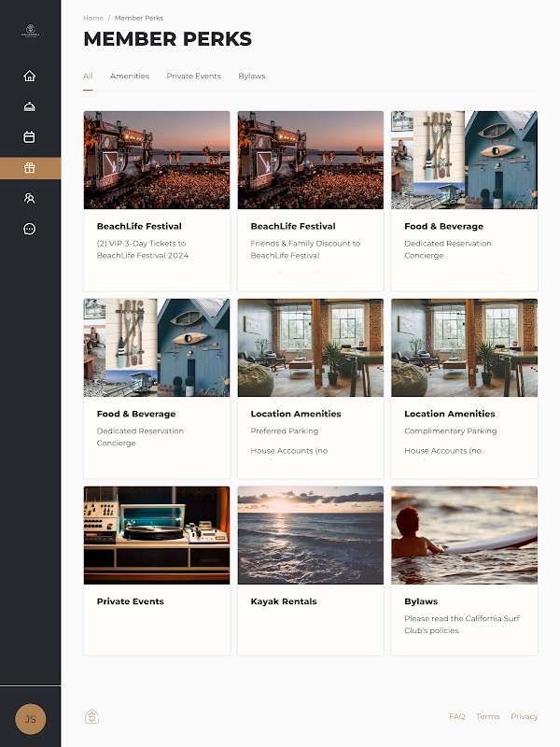Open Location Amenities Preferred Parking card image
This screenshot has width=560, height=747.
coord(311,347)
